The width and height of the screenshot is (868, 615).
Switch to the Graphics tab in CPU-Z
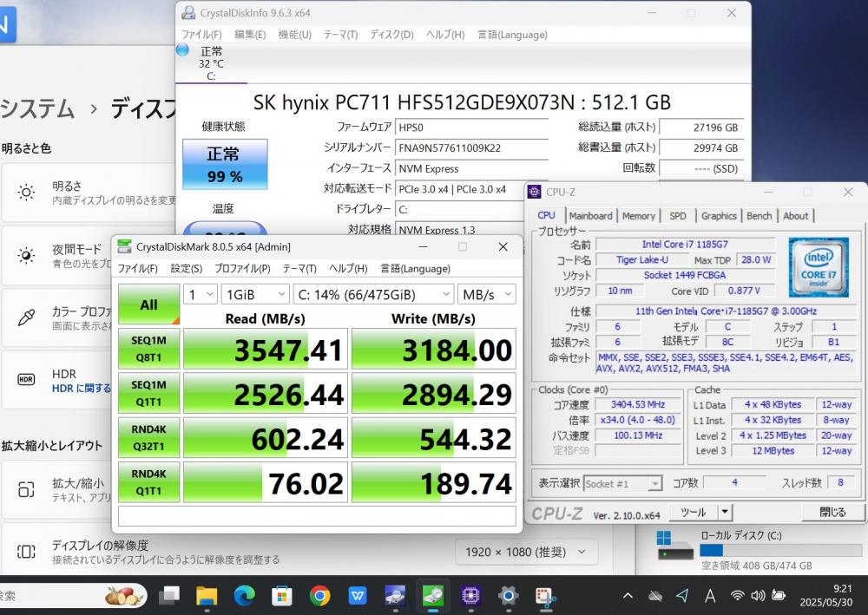(719, 216)
